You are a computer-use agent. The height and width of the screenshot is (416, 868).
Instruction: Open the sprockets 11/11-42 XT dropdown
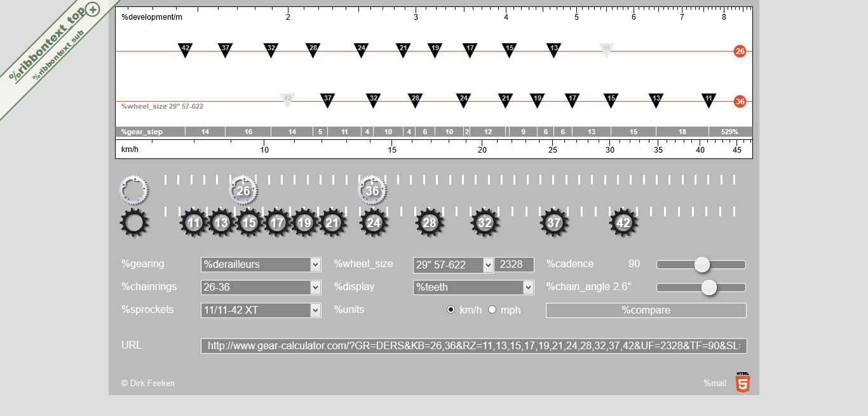click(261, 310)
